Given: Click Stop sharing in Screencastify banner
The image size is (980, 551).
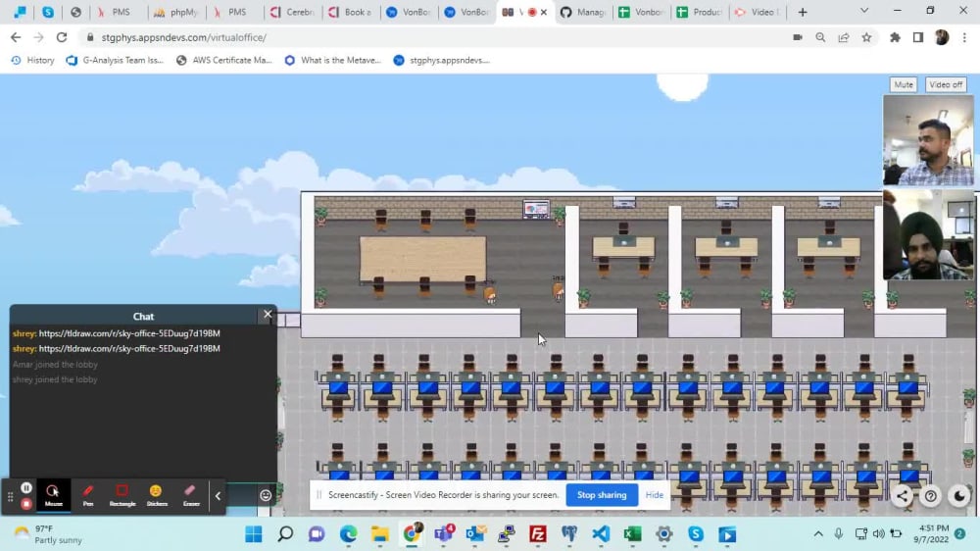Looking at the screenshot, I should click(602, 495).
